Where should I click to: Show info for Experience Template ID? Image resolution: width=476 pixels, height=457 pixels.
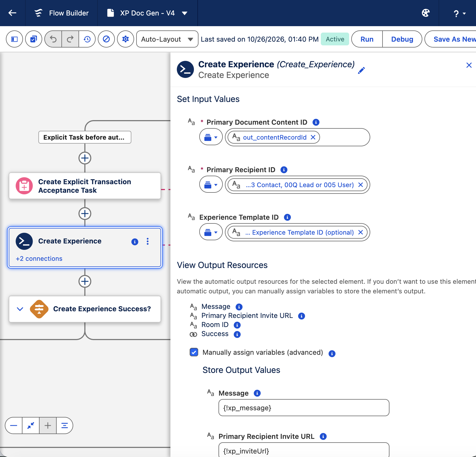287,217
